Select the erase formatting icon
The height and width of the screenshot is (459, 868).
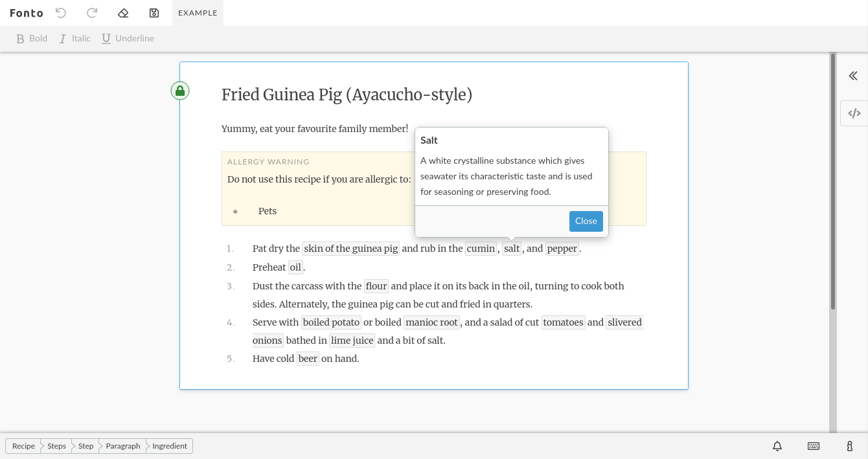(x=122, y=12)
